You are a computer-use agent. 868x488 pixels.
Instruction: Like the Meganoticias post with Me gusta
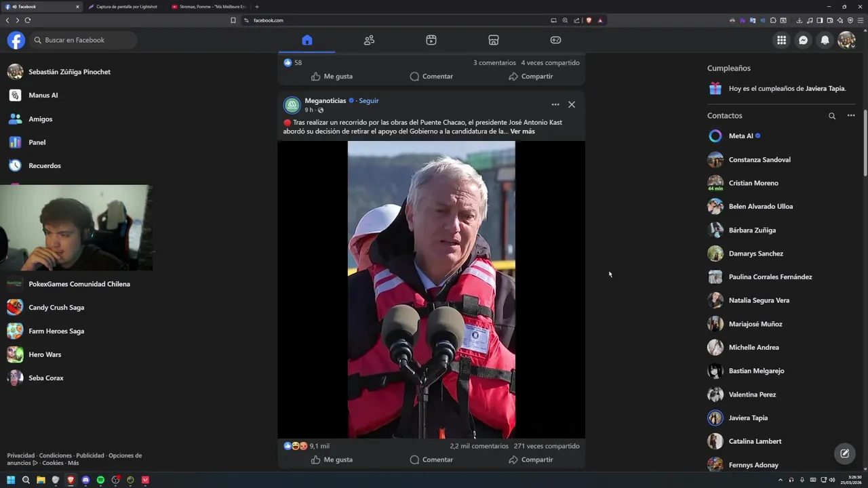(332, 460)
